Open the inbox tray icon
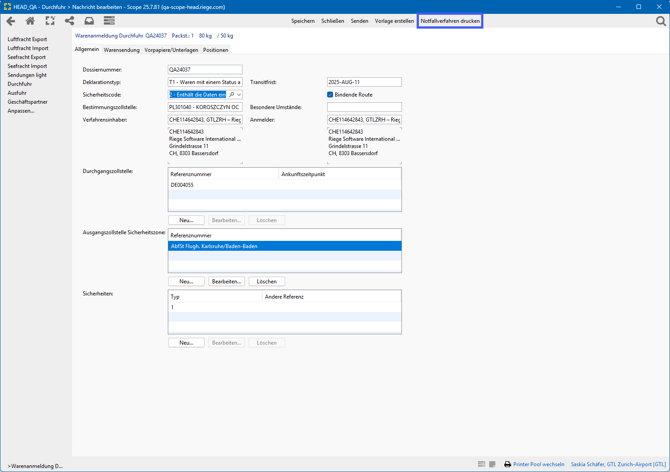Image resolution: width=670 pixels, height=472 pixels. pyautogui.click(x=89, y=21)
